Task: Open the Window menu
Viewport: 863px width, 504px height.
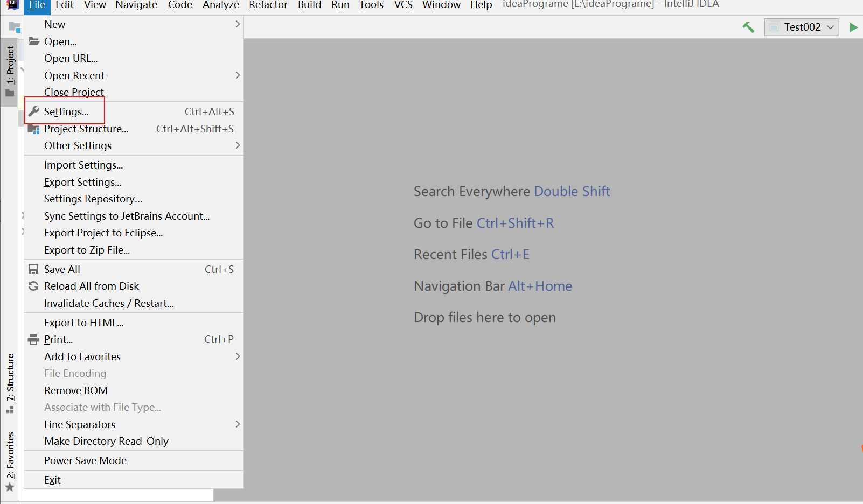Action: pyautogui.click(x=441, y=5)
